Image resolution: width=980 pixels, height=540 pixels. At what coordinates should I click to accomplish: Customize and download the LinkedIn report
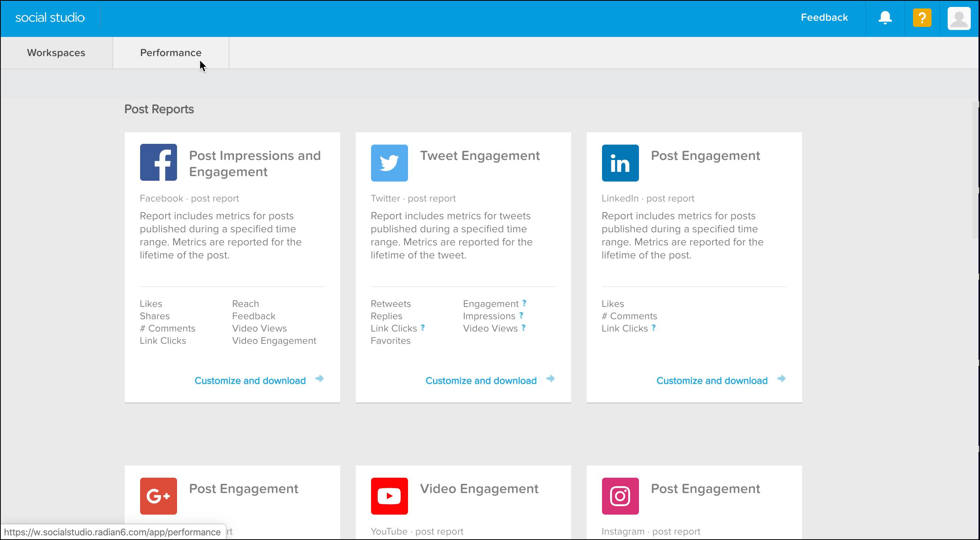point(712,381)
